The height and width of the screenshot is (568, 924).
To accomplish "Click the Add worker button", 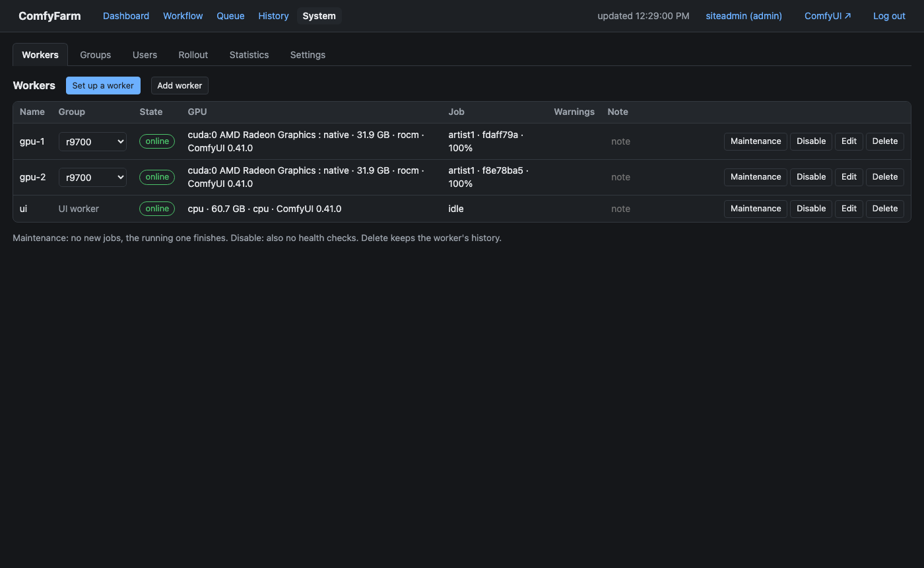I will click(180, 86).
